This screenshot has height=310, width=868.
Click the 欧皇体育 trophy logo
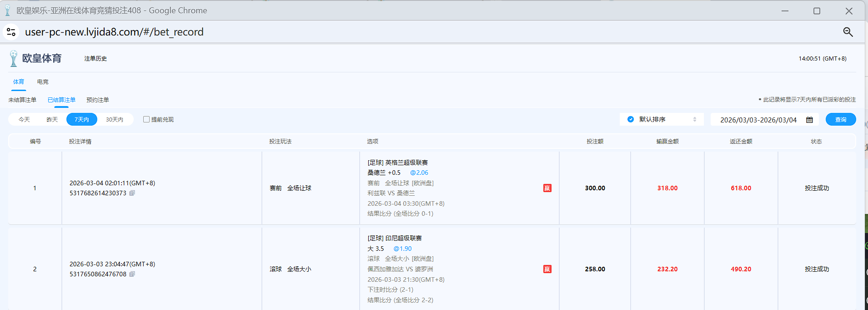pyautogui.click(x=14, y=59)
